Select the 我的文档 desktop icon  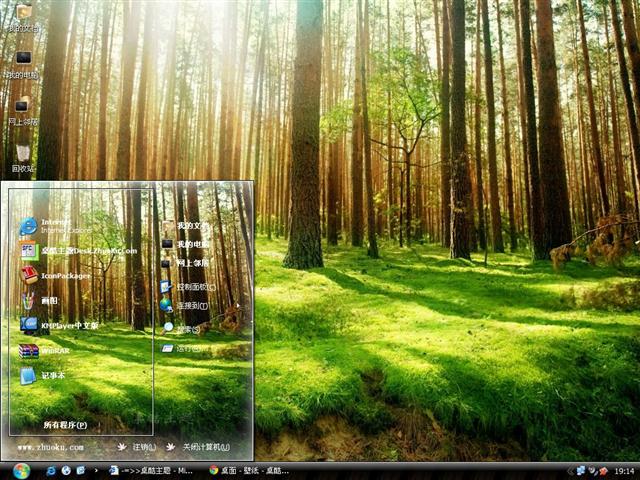(23, 18)
